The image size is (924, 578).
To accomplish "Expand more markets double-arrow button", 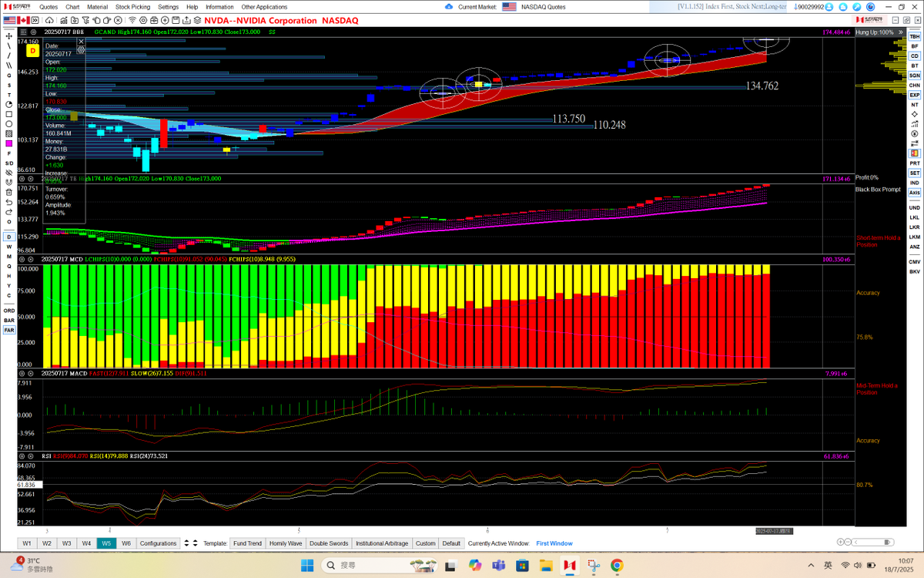I will point(35,20).
